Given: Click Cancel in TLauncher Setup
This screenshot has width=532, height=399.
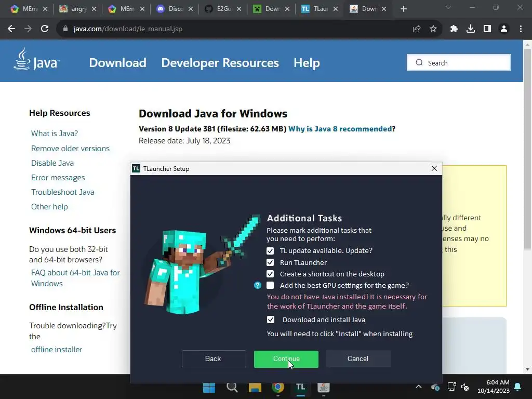Looking at the screenshot, I should (x=358, y=359).
